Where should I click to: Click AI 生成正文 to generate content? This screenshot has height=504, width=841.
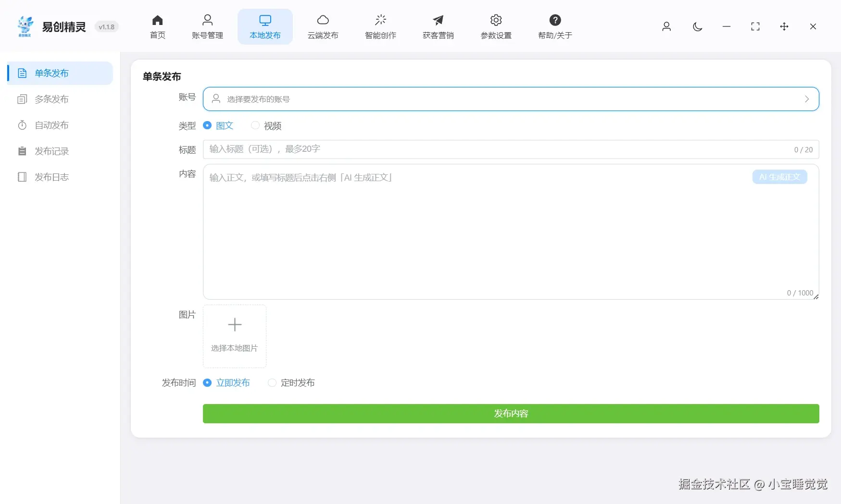(x=779, y=177)
